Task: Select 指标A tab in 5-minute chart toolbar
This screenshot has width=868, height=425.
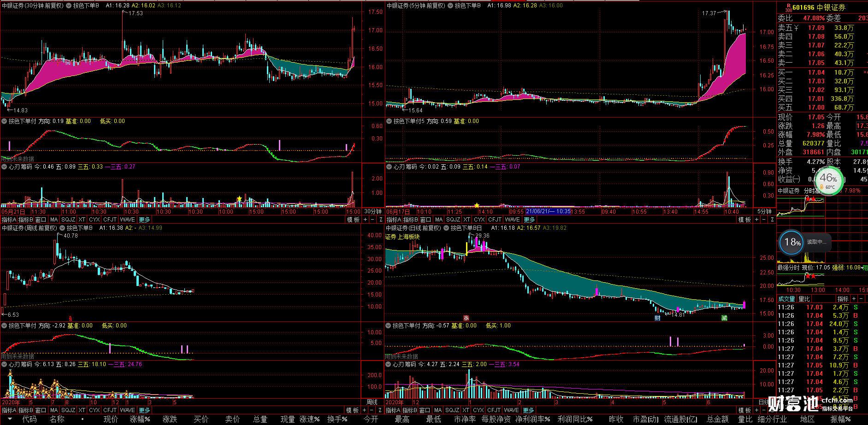Action: 394,220
